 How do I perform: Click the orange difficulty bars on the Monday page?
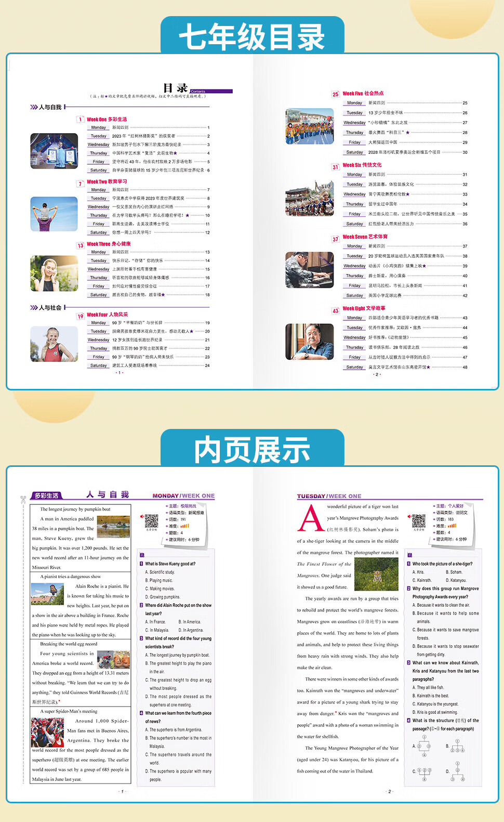click(185, 526)
